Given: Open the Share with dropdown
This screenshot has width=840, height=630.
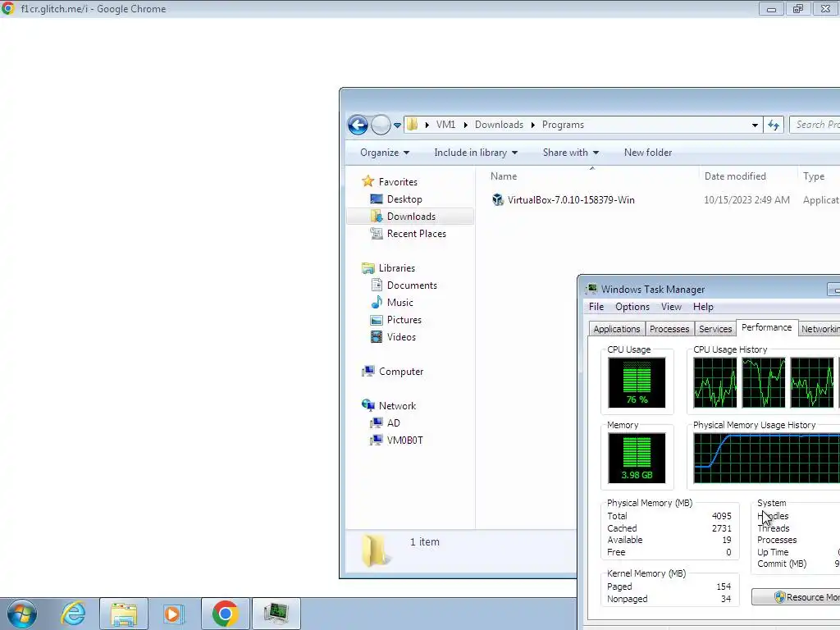Looking at the screenshot, I should click(x=571, y=153).
